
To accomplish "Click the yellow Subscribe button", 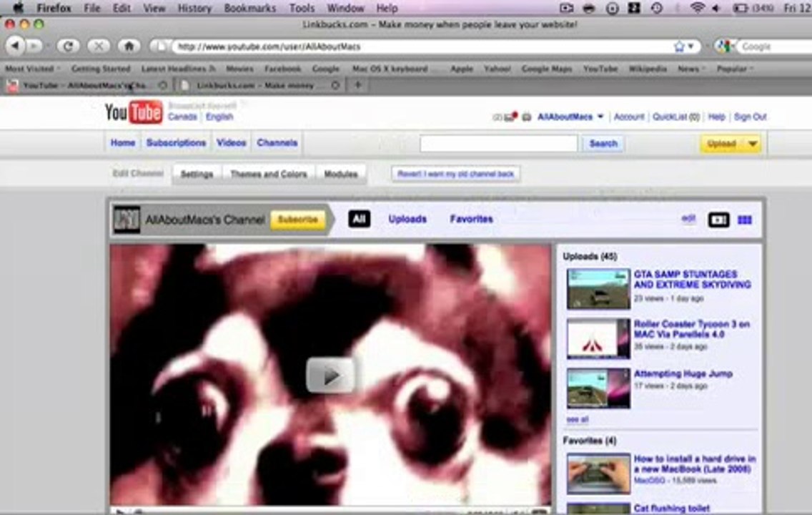I will click(298, 220).
